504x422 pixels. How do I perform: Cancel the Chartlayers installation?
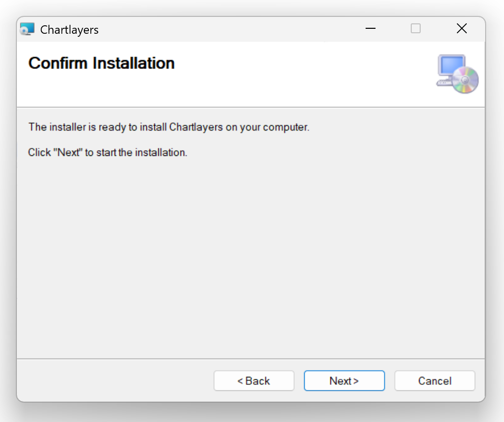point(435,381)
